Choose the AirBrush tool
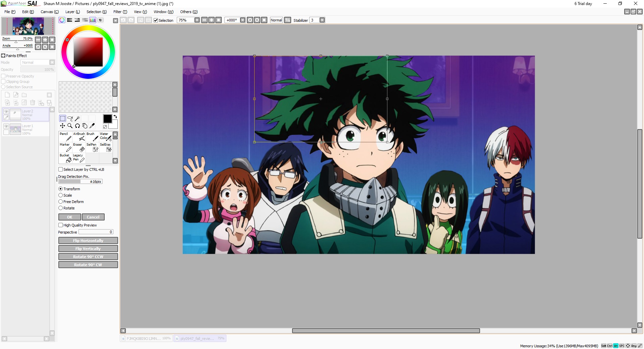644x349 pixels. [79, 137]
